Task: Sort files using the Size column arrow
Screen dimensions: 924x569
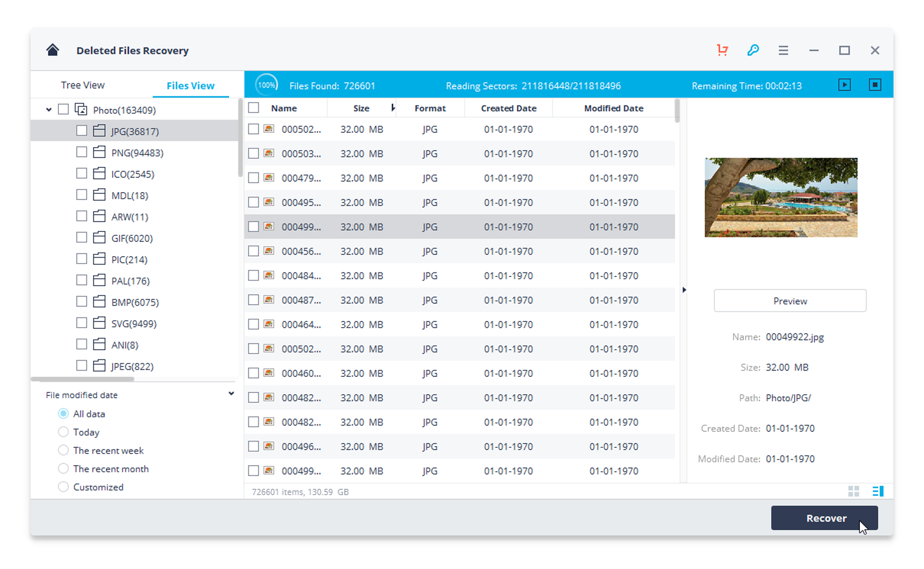Action: pos(393,108)
